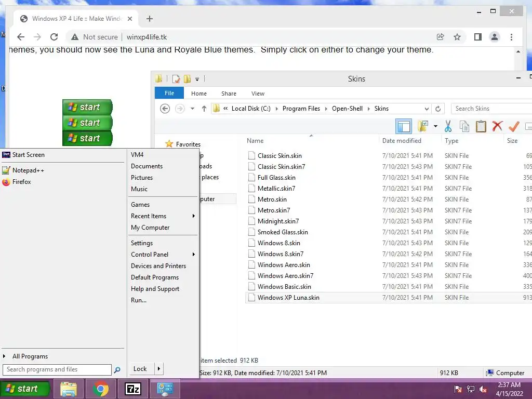Toggle Chrome side panel icon
The height and width of the screenshot is (399, 532).
click(x=478, y=37)
